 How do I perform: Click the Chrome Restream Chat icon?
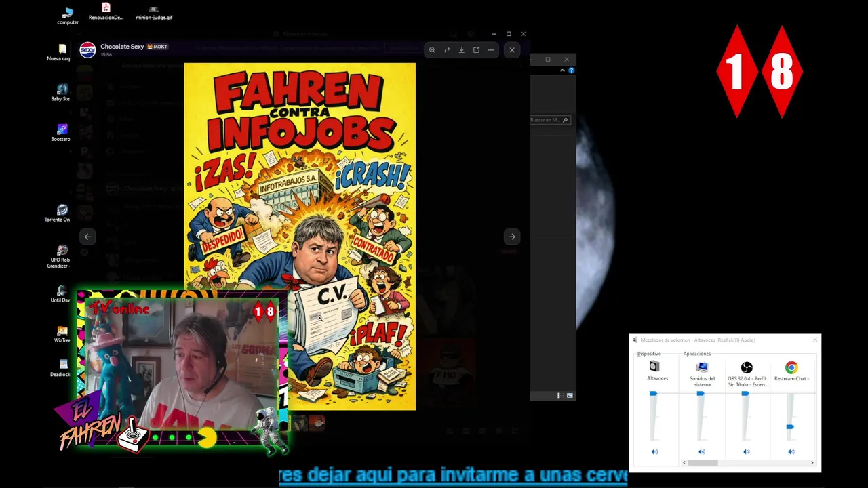(791, 367)
